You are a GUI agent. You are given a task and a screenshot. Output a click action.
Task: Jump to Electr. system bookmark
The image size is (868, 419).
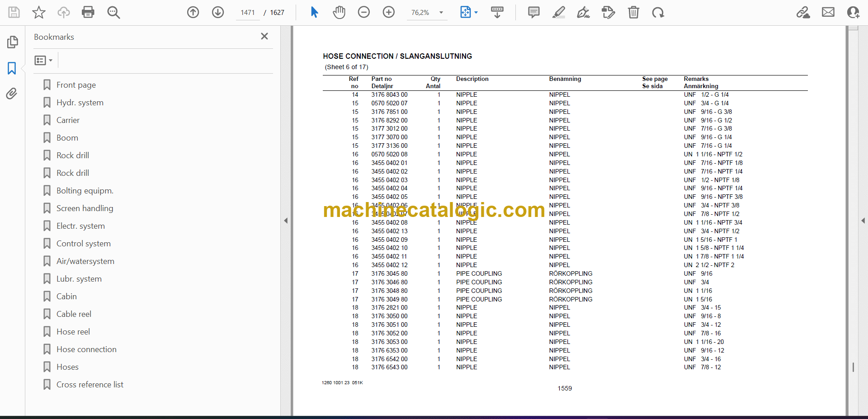click(x=80, y=226)
